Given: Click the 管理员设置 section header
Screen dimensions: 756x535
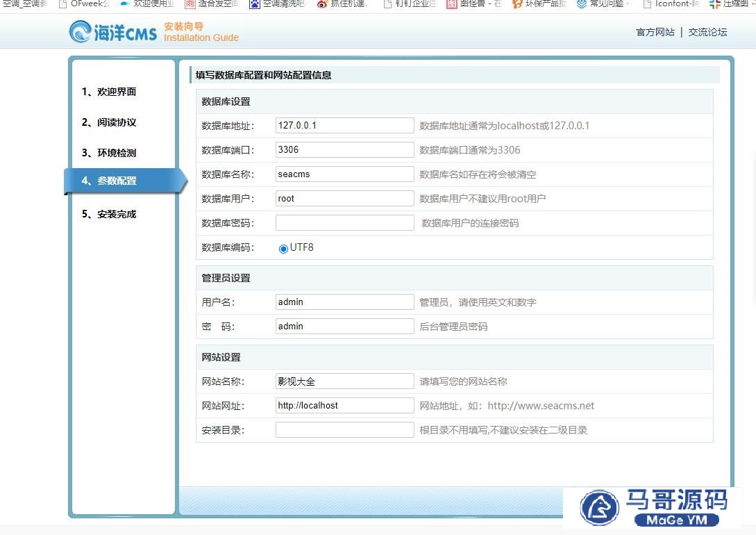Looking at the screenshot, I should click(x=226, y=279).
